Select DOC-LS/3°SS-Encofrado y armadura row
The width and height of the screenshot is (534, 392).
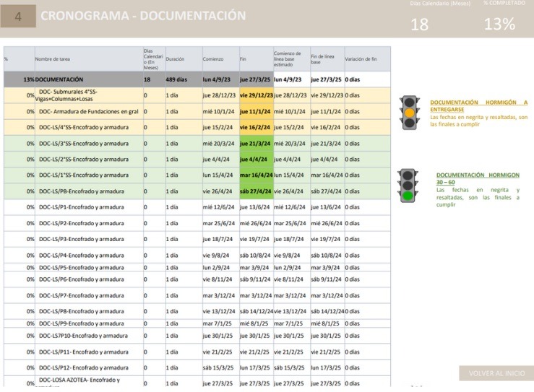pos(197,144)
